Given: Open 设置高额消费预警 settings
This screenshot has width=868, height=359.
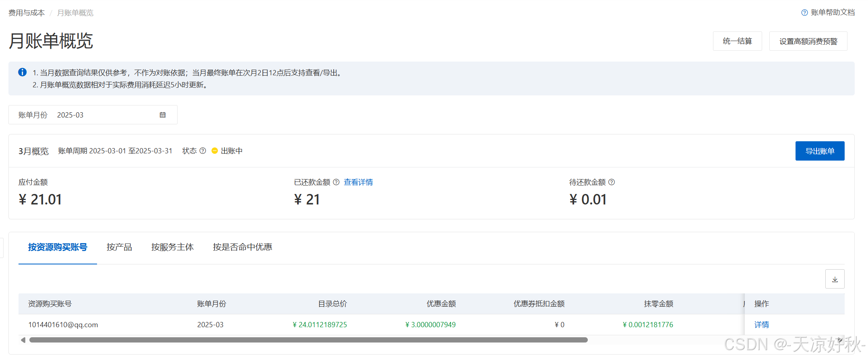Looking at the screenshot, I should coord(808,41).
